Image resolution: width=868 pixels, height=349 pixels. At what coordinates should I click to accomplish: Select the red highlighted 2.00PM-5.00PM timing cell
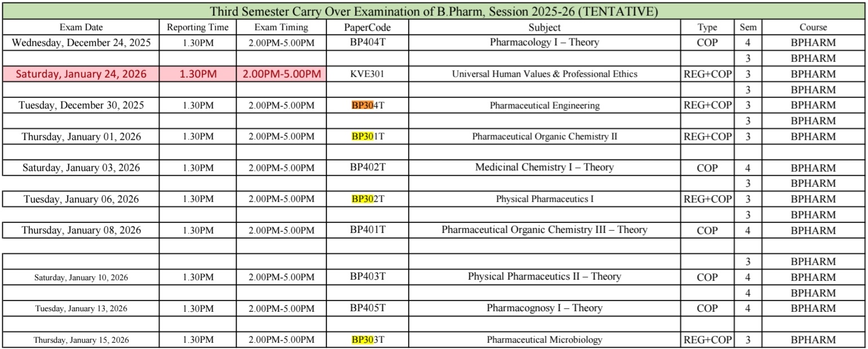tap(281, 74)
